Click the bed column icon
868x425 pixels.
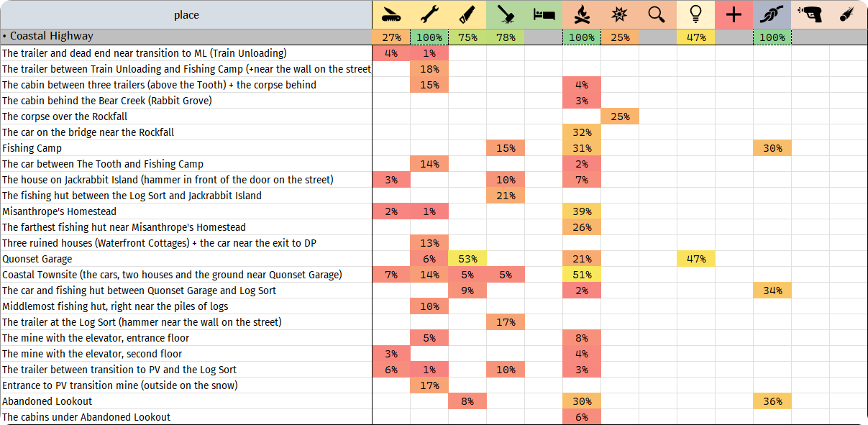[544, 14]
